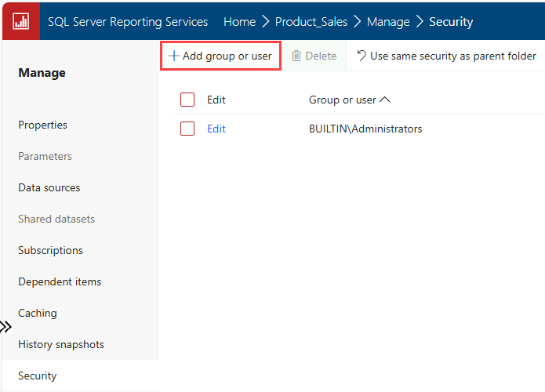Click the Edit link for BUILTIN\Administrators
Image resolution: width=545 pixels, height=392 pixels.
pyautogui.click(x=216, y=129)
